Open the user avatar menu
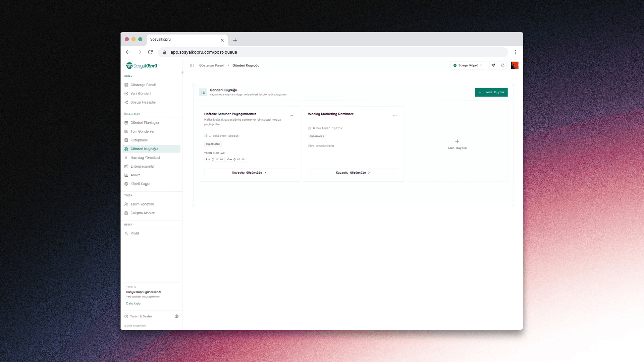Screen dimensions: 644x362 (x=515, y=66)
